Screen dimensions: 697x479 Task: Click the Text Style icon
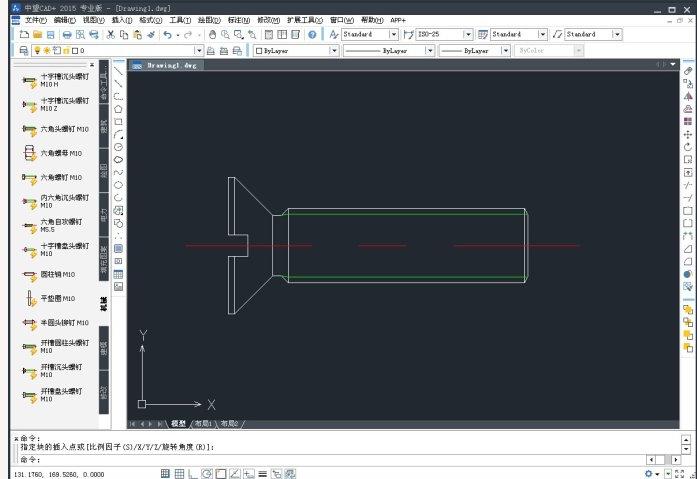[334, 34]
